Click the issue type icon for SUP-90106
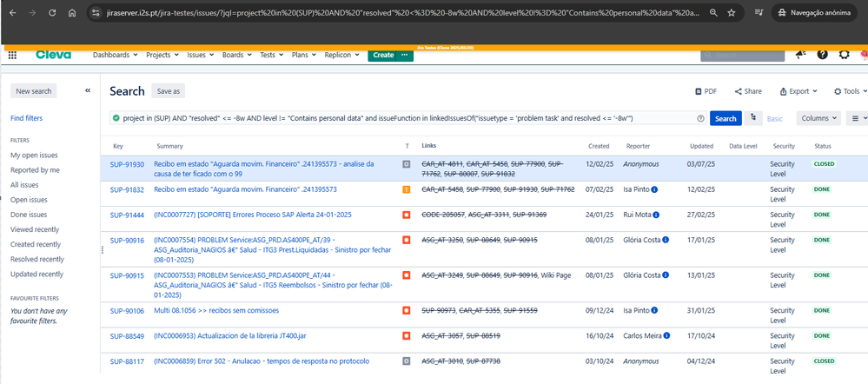 tap(407, 310)
